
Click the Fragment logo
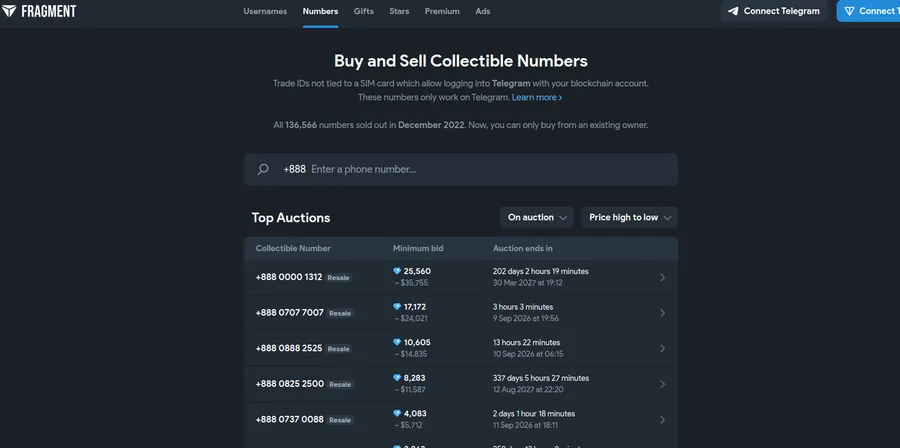tap(38, 11)
